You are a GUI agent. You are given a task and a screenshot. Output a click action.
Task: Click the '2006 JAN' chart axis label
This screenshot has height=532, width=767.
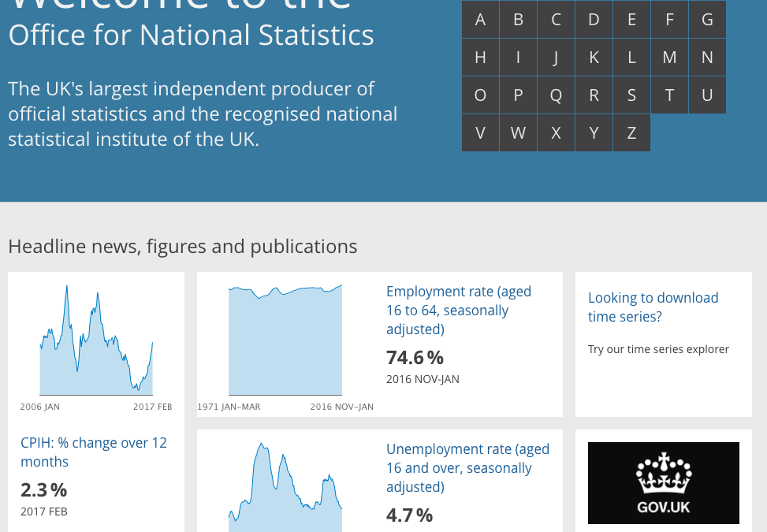(40, 407)
